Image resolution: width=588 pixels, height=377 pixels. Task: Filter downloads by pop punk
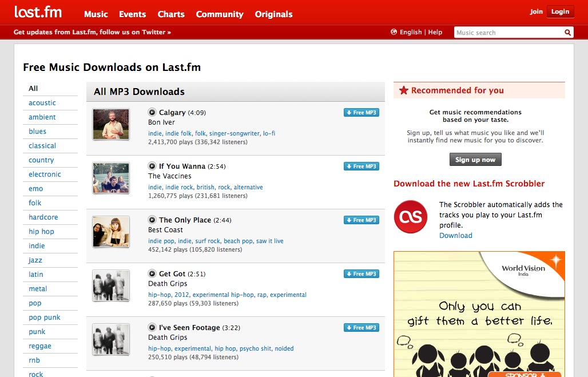[x=44, y=318]
